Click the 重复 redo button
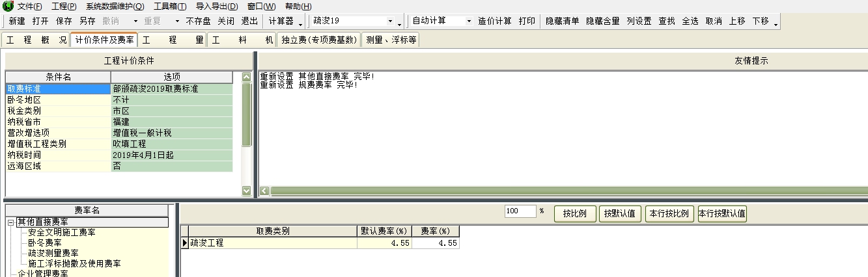Image resolution: width=868 pixels, height=277 pixels. click(x=152, y=21)
